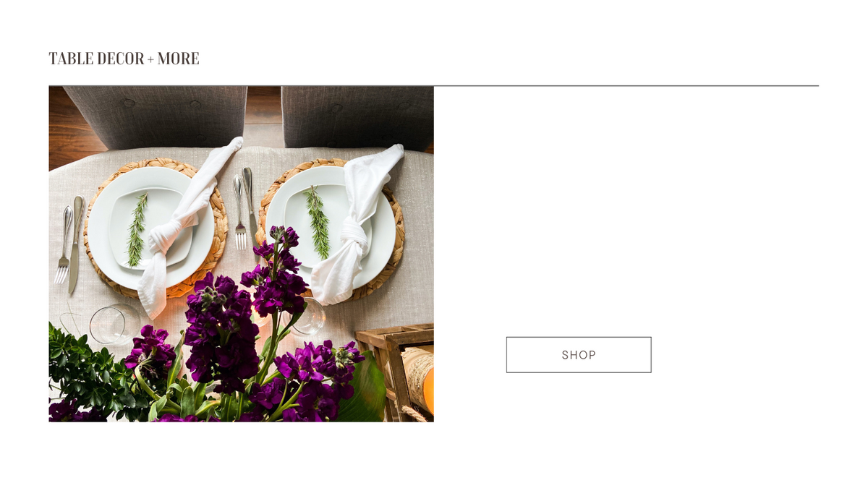Click the rosemary sprig on right plate

tap(318, 222)
